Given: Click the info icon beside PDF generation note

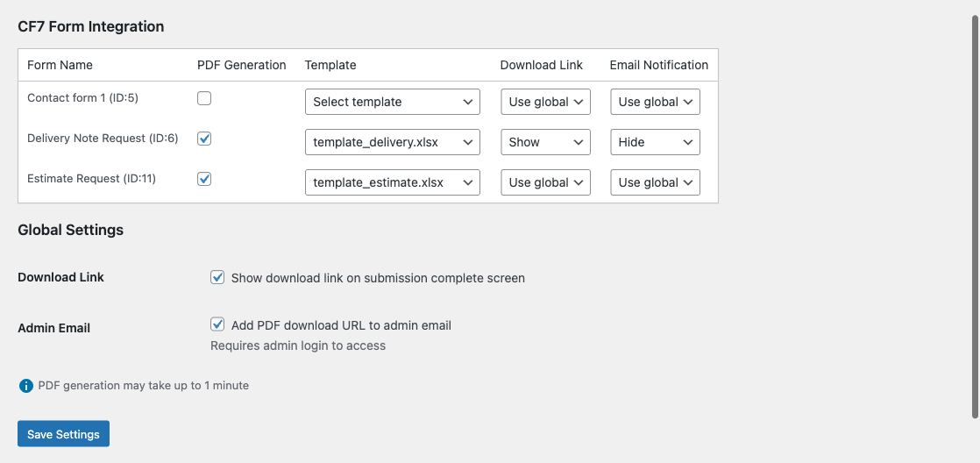Looking at the screenshot, I should (25, 386).
